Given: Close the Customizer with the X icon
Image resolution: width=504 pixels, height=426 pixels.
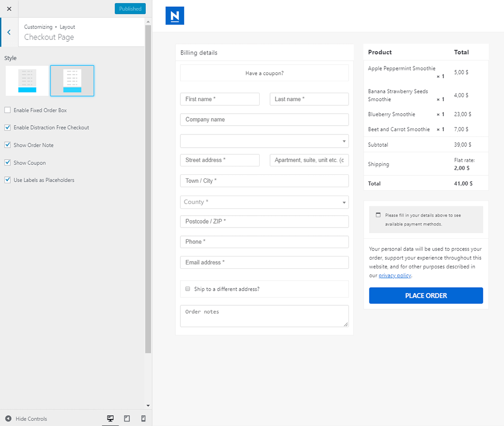Looking at the screenshot, I should [9, 9].
